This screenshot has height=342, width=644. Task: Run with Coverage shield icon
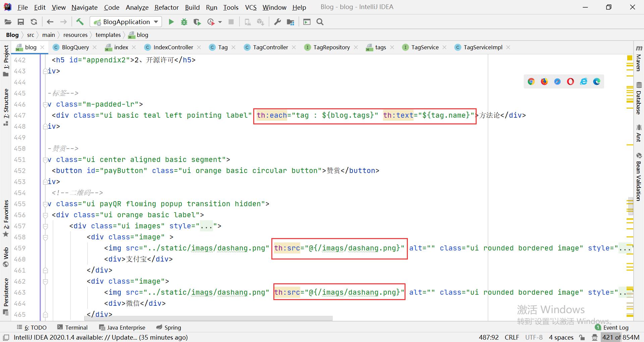pyautogui.click(x=197, y=22)
